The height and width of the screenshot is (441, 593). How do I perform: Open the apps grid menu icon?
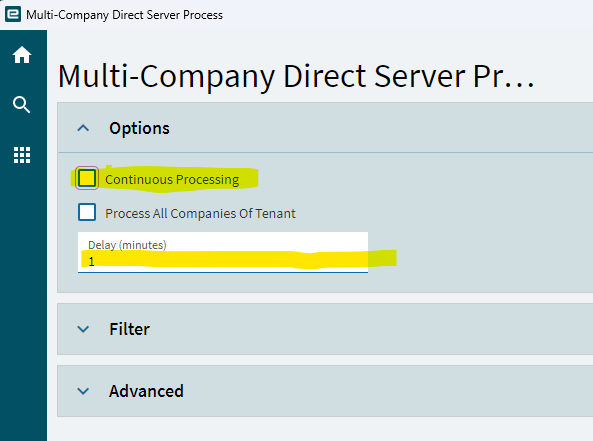pyautogui.click(x=22, y=155)
